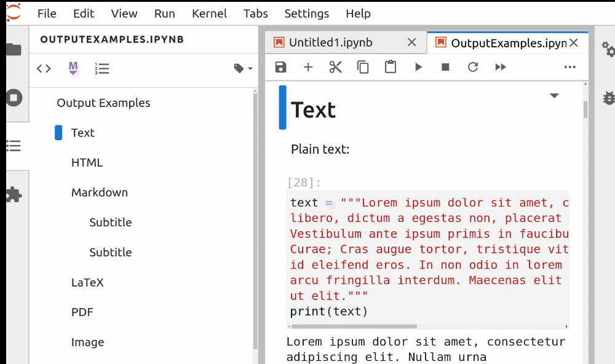Collapse the Text heading section arrow

pyautogui.click(x=554, y=96)
